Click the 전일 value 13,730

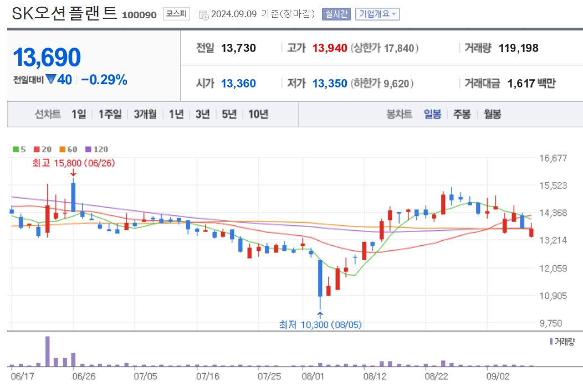point(238,48)
